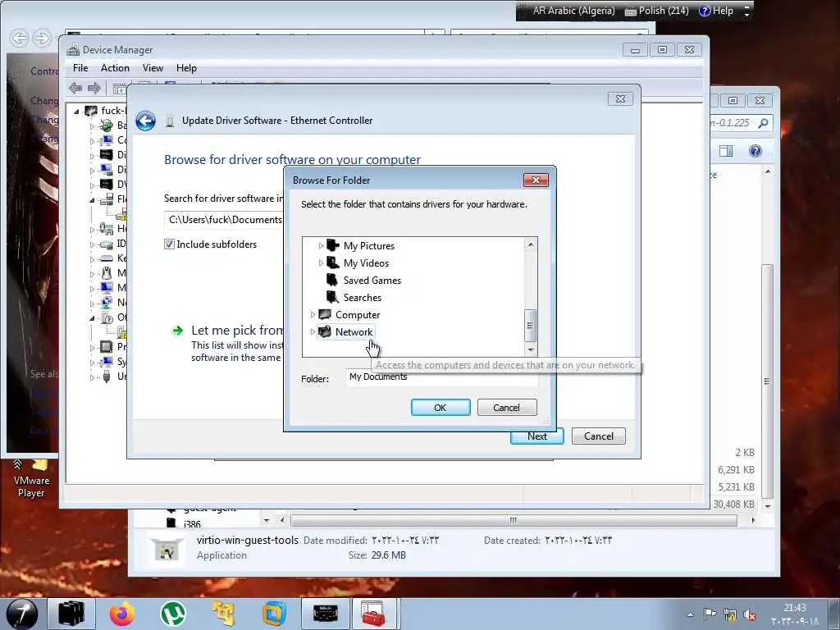
Task: Click the Saved Games folder icon
Action: (333, 280)
